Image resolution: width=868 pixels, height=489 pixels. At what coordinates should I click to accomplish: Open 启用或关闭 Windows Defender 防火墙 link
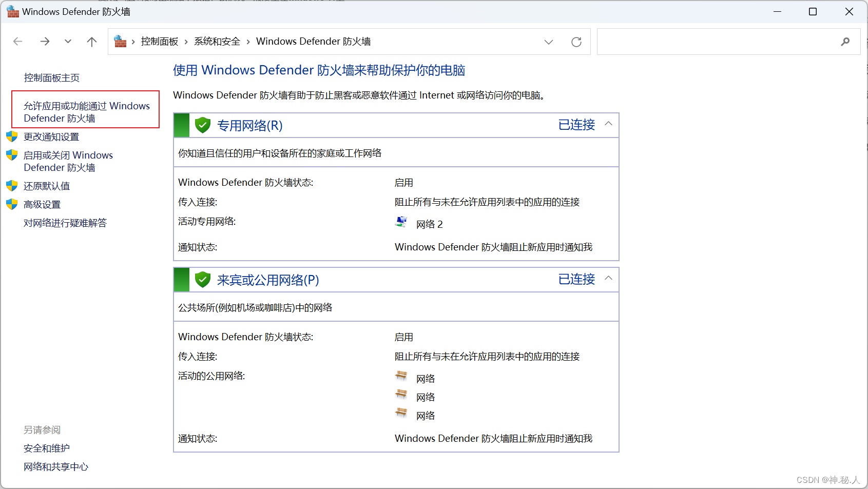pyautogui.click(x=68, y=161)
